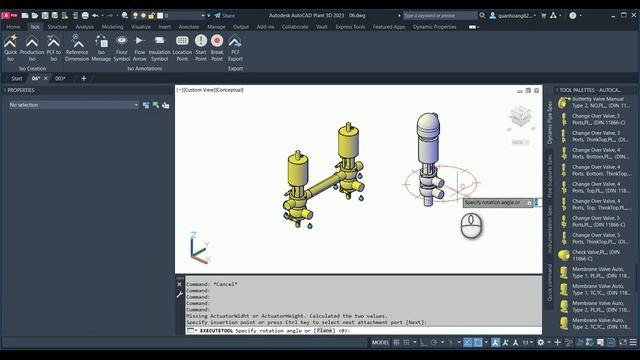This screenshot has height=360, width=640.
Task: Select the Start file tab
Action: (17, 78)
